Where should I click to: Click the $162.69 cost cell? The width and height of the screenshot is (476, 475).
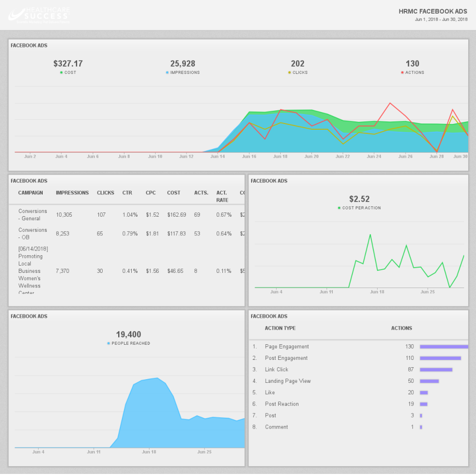pyautogui.click(x=177, y=215)
